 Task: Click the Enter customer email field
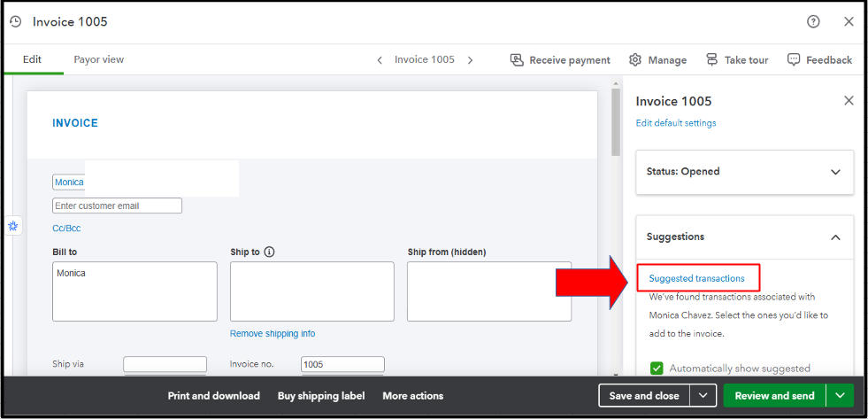[117, 206]
